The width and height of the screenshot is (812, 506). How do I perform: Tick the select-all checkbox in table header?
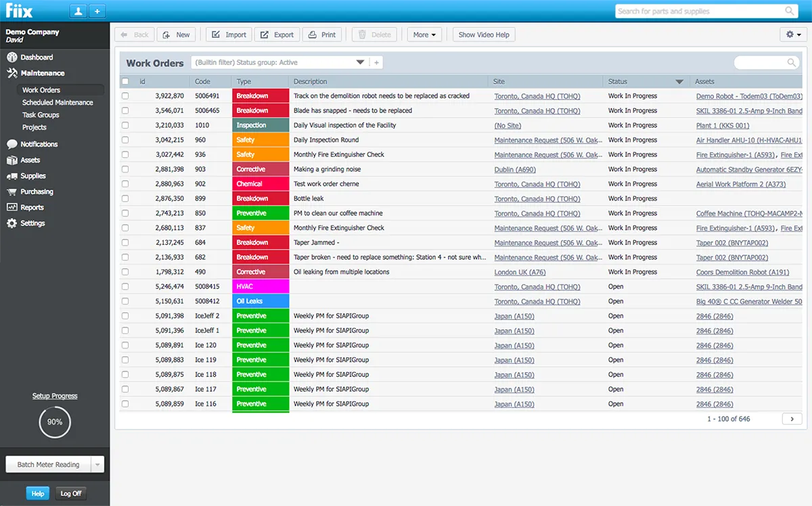coord(125,82)
